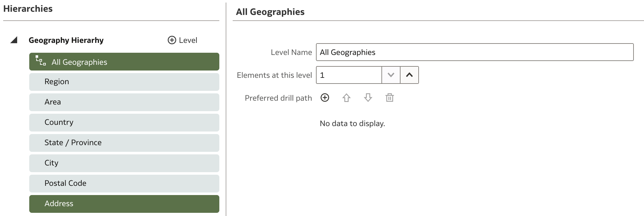Select the Country level
Viewport: 644px width, 216px height.
click(x=124, y=123)
